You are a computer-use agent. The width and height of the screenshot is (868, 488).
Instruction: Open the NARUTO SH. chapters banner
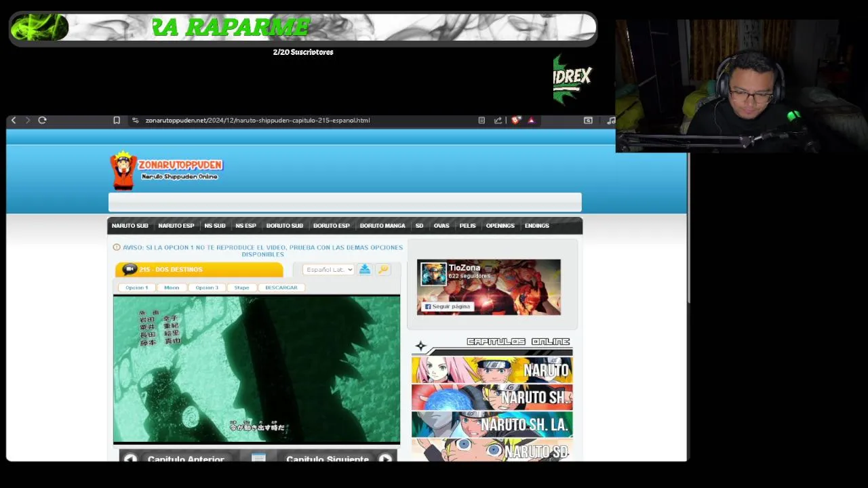click(x=492, y=397)
